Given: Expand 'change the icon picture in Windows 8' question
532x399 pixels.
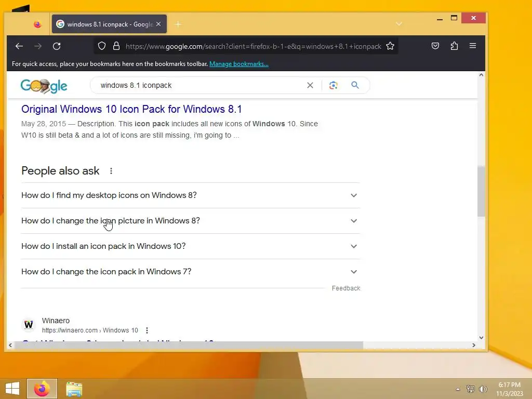Looking at the screenshot, I should tap(190, 221).
